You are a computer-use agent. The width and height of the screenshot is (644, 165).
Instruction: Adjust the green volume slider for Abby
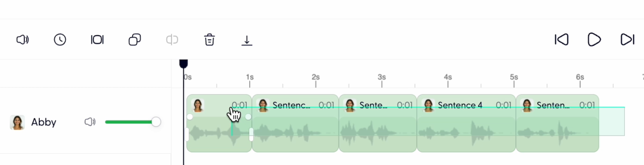coord(156,122)
